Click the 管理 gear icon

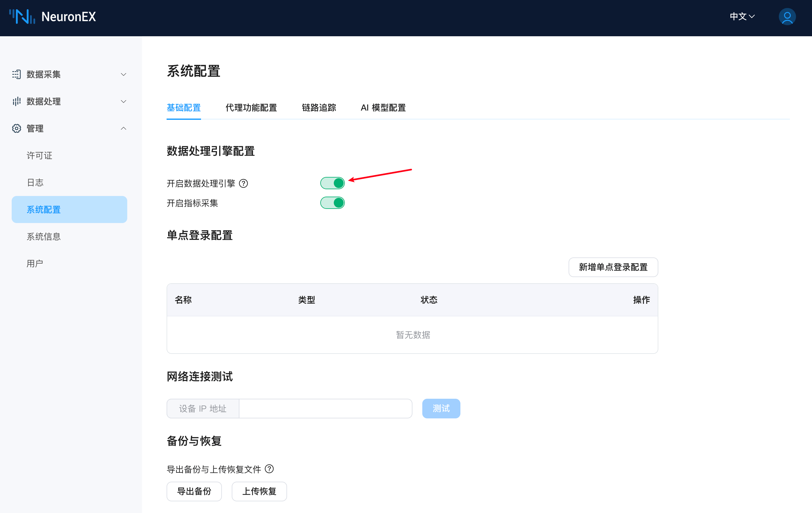pyautogui.click(x=16, y=128)
